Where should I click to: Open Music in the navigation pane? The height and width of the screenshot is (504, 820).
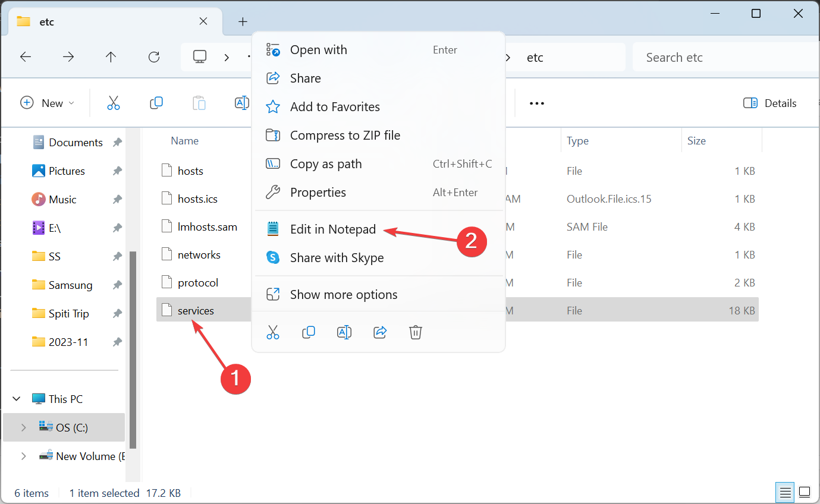pos(62,200)
